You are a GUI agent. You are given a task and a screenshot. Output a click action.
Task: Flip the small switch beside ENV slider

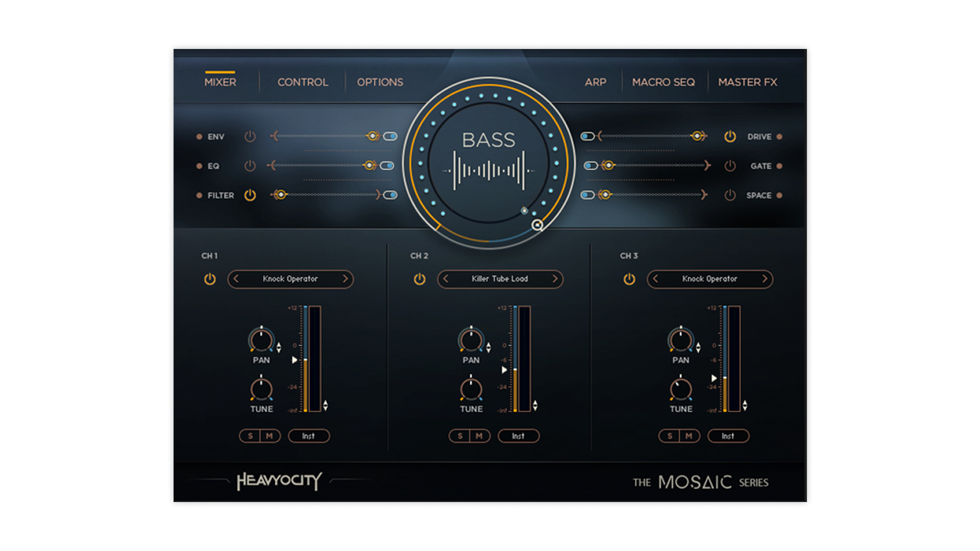[390, 137]
